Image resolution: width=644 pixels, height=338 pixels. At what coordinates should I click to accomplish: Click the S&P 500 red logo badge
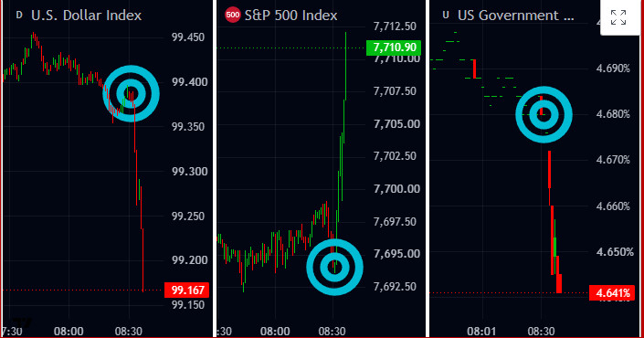tap(232, 16)
